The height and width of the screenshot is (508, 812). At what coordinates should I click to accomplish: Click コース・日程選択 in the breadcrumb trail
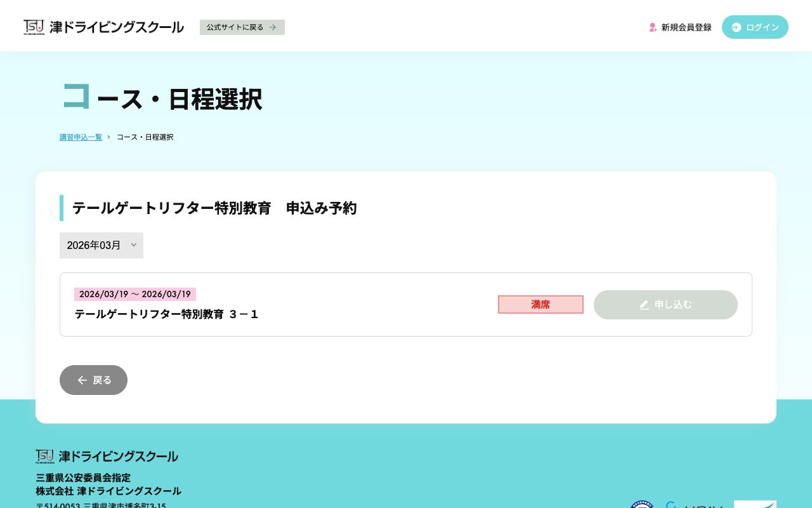pyautogui.click(x=145, y=137)
